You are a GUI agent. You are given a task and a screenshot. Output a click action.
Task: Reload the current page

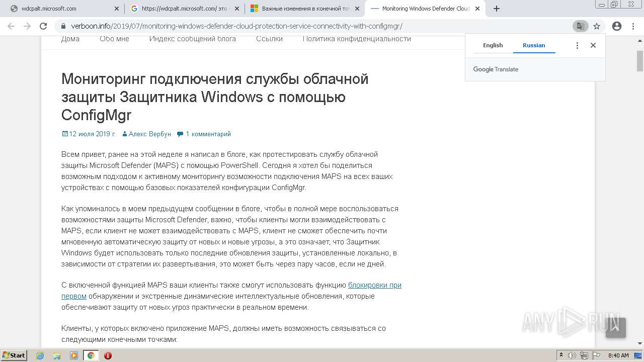click(43, 26)
